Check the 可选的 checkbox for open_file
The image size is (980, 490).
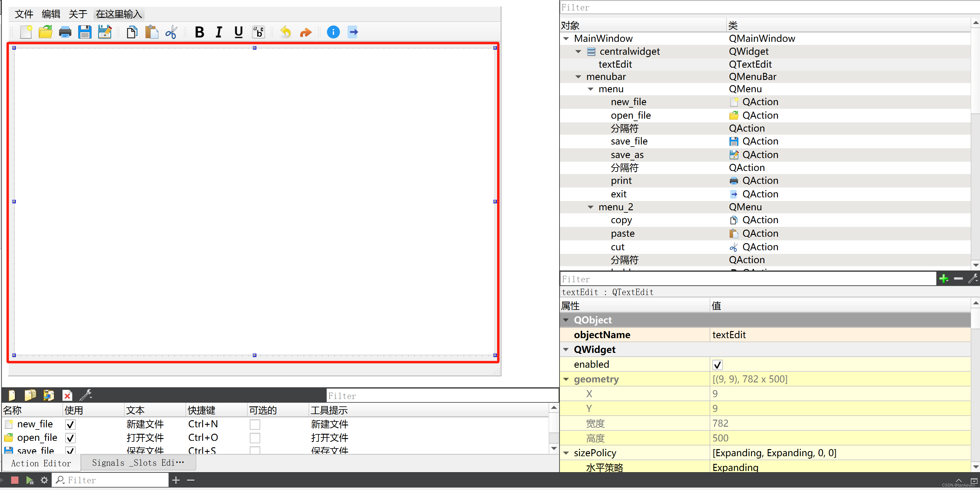254,438
